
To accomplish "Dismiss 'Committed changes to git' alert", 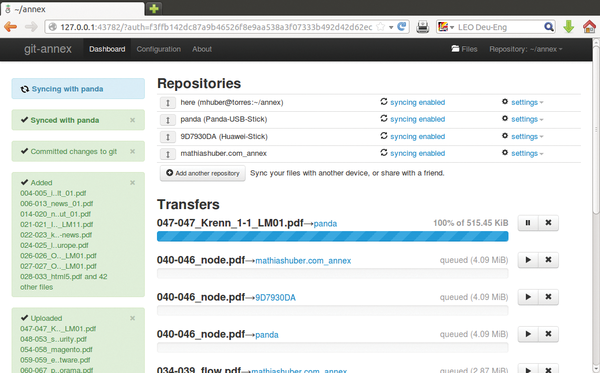I will tap(132, 151).
